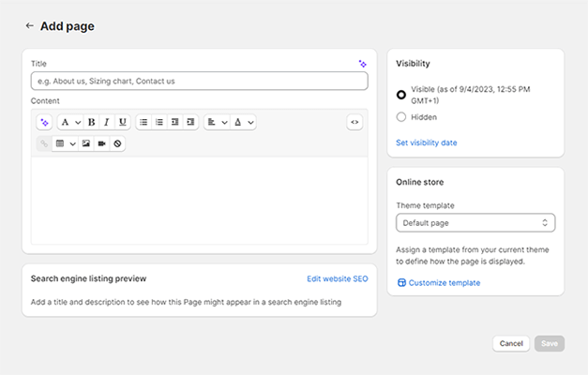Select the Visible radio option

(401, 94)
